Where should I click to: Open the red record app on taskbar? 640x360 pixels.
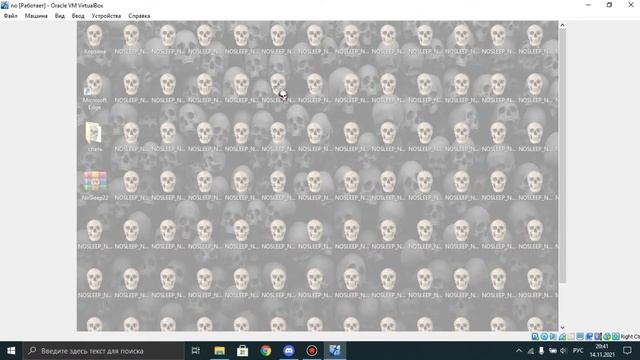click(312, 351)
